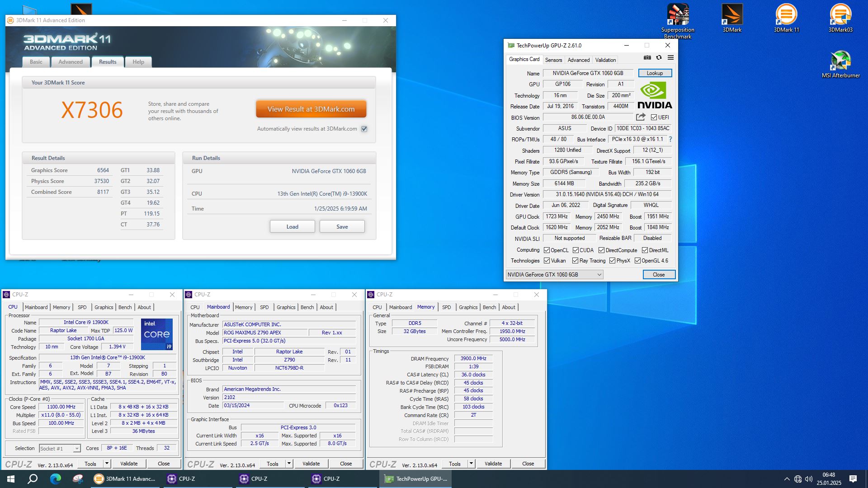The width and height of the screenshot is (868, 488).
Task: Click Validate in CPU-Z Memory window
Action: [493, 464]
